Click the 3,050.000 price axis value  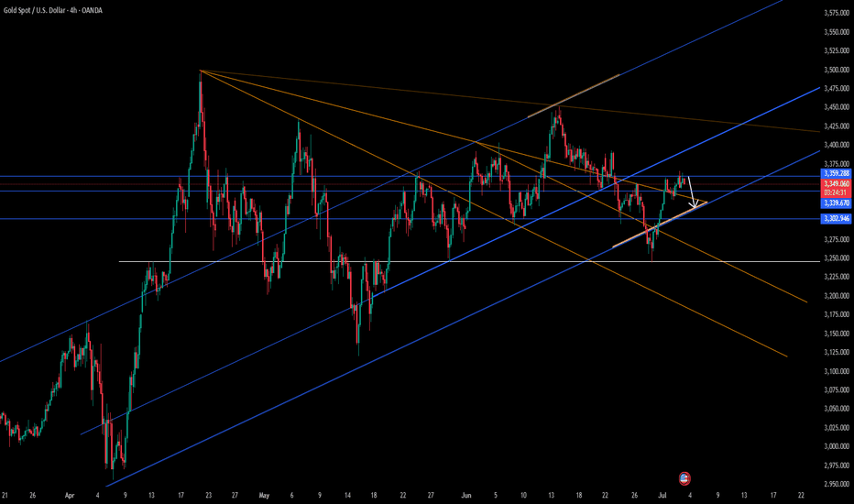[x=837, y=409]
